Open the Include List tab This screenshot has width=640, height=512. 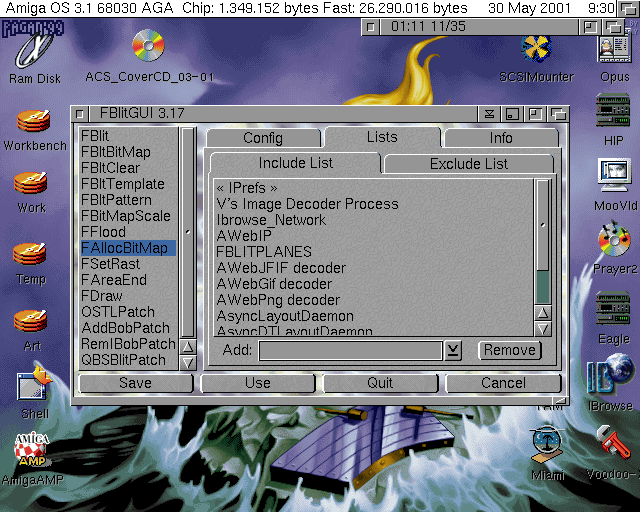point(296,163)
